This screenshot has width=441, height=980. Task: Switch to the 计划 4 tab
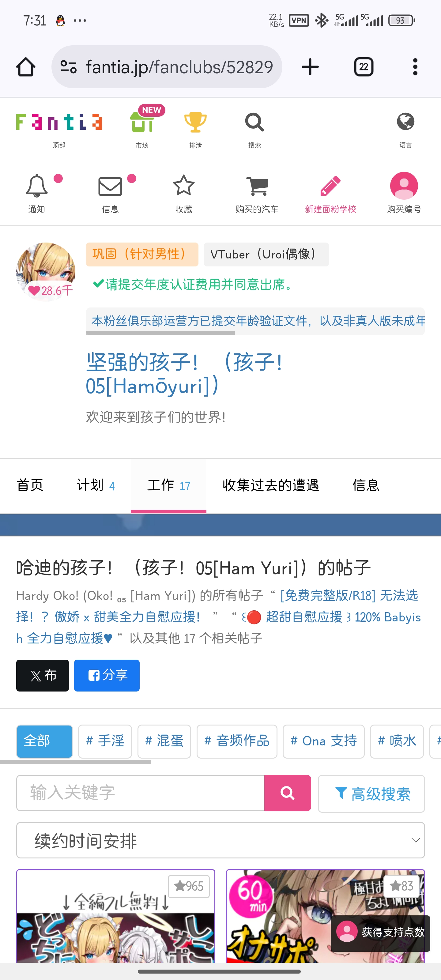(96, 485)
